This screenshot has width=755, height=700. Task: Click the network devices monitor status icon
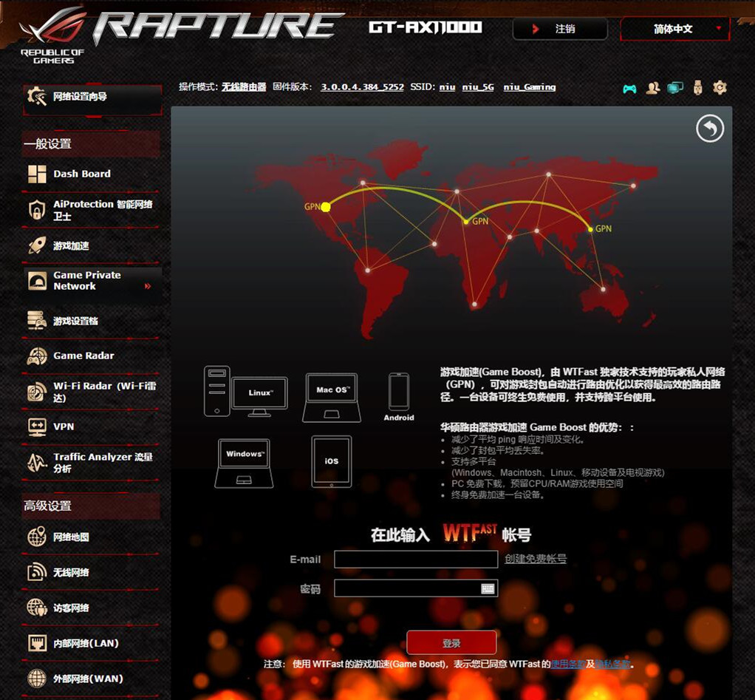(675, 88)
